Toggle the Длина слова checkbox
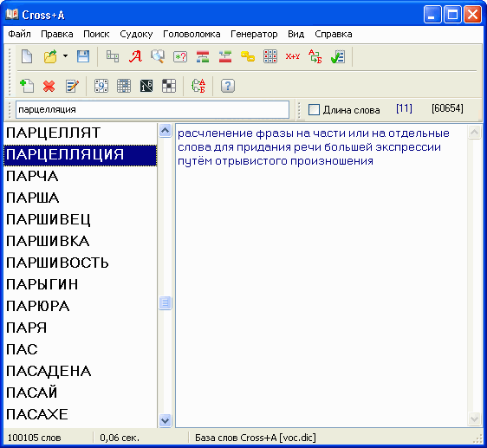The image size is (487, 448). coord(314,110)
